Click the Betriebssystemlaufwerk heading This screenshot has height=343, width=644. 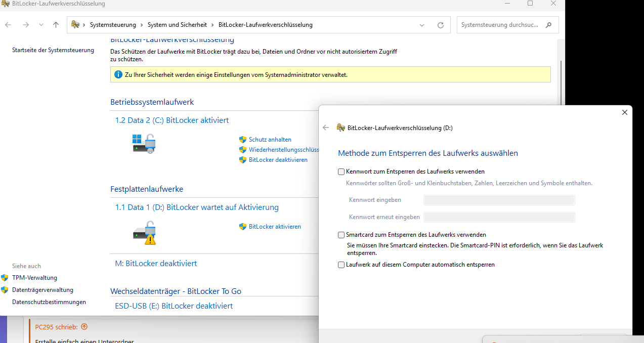[152, 102]
